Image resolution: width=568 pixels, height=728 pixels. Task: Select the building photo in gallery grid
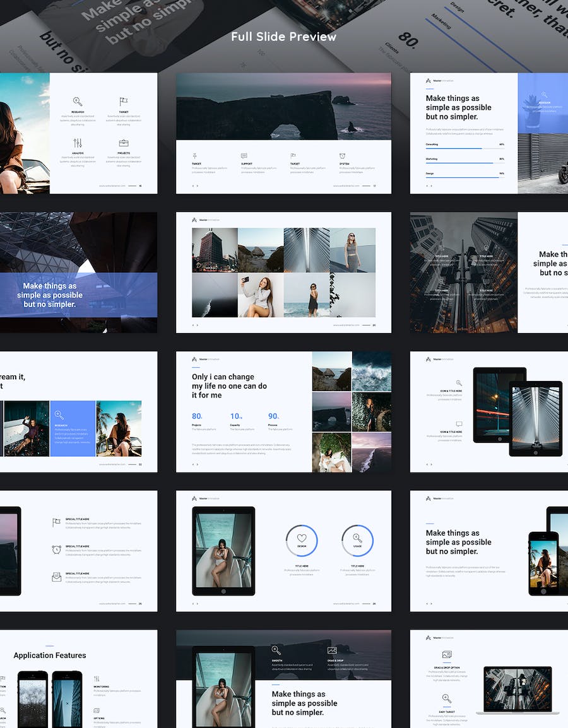(x=215, y=250)
